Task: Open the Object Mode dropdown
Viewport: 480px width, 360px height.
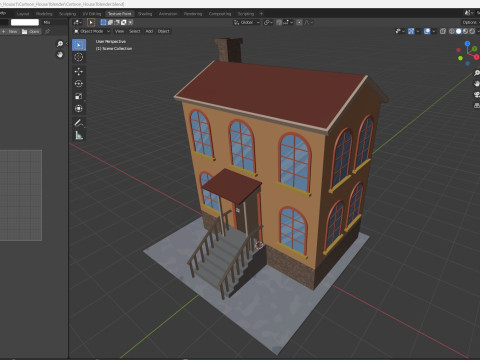Action: point(92,31)
